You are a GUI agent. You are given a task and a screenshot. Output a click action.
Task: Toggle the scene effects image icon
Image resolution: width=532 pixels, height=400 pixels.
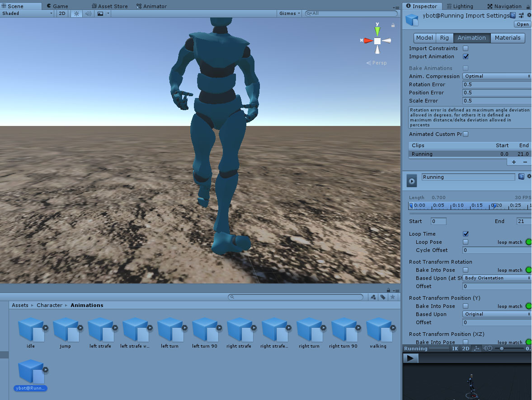tap(100, 14)
